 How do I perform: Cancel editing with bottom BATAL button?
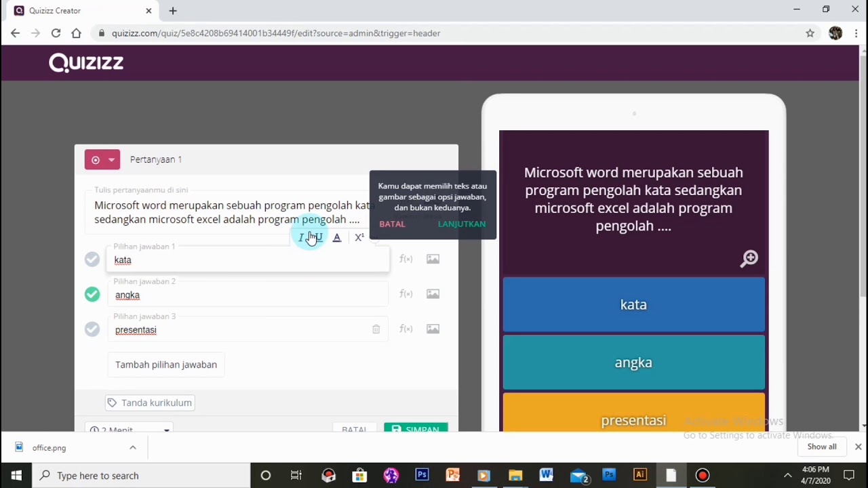pyautogui.click(x=354, y=429)
